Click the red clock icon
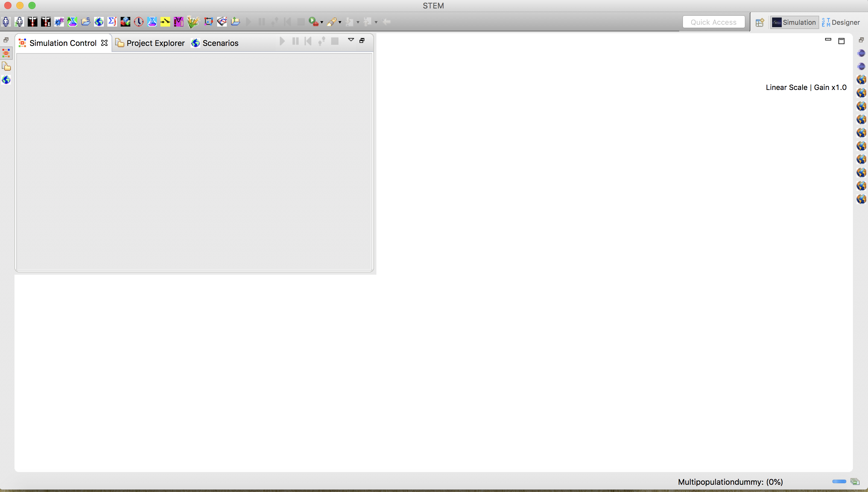 point(139,22)
